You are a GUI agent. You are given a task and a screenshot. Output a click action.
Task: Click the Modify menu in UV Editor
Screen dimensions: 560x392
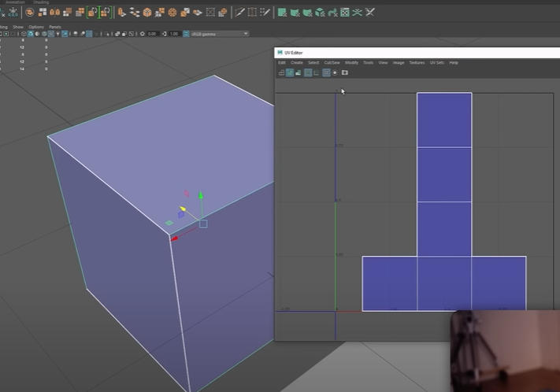(351, 62)
